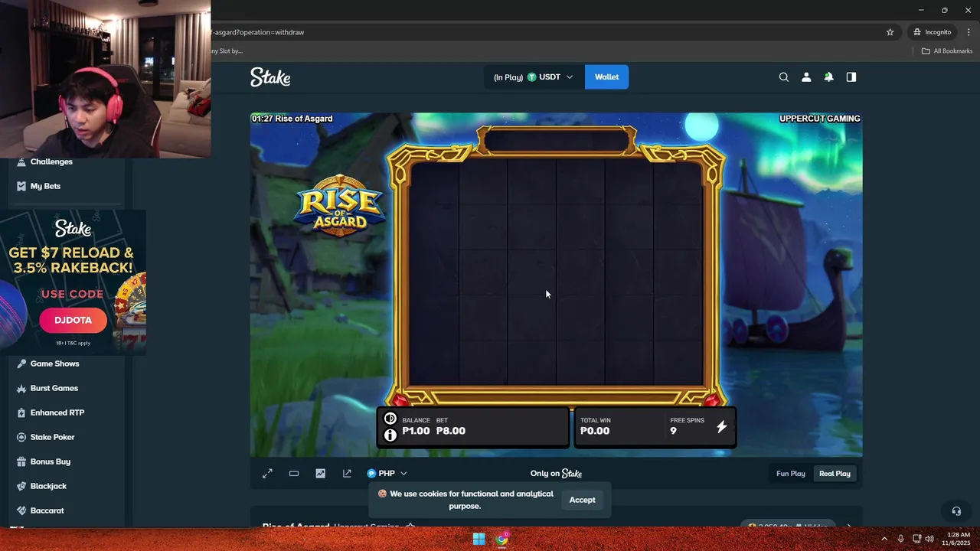
Task: Open the live stats chart icon
Action: click(x=320, y=474)
